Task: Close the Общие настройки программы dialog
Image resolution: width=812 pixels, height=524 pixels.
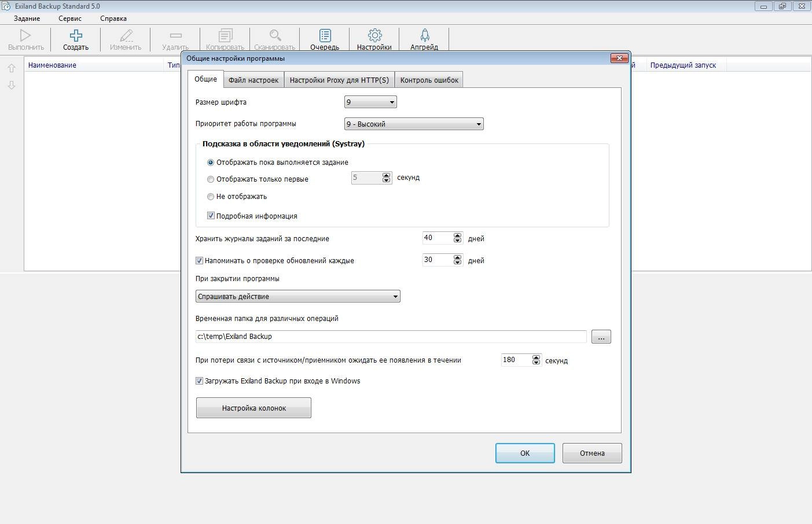Action: pos(619,58)
